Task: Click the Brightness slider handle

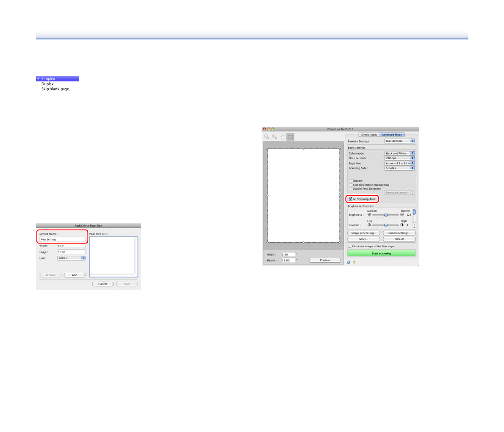Action: (386, 215)
